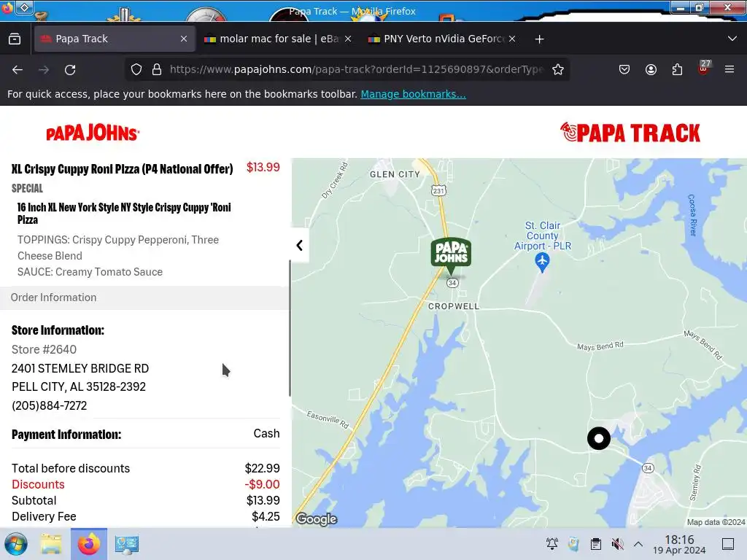
Task: Click the red Discounts label
Action: pyautogui.click(x=38, y=484)
